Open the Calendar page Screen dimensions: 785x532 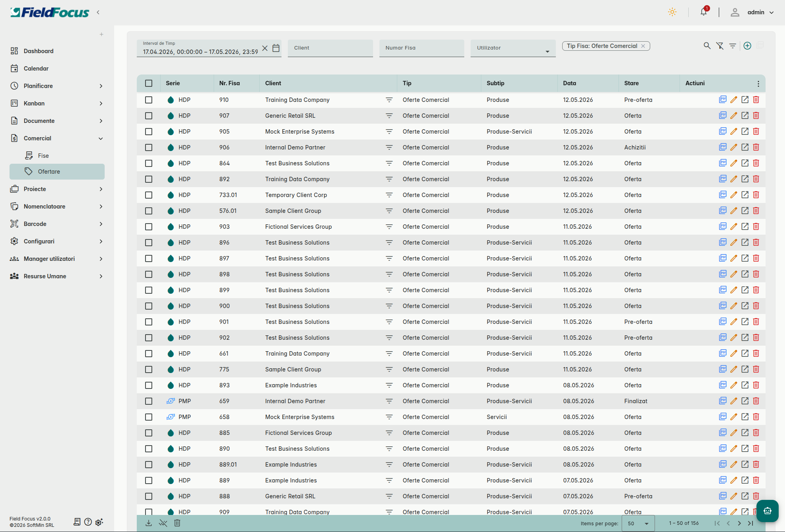point(57,69)
